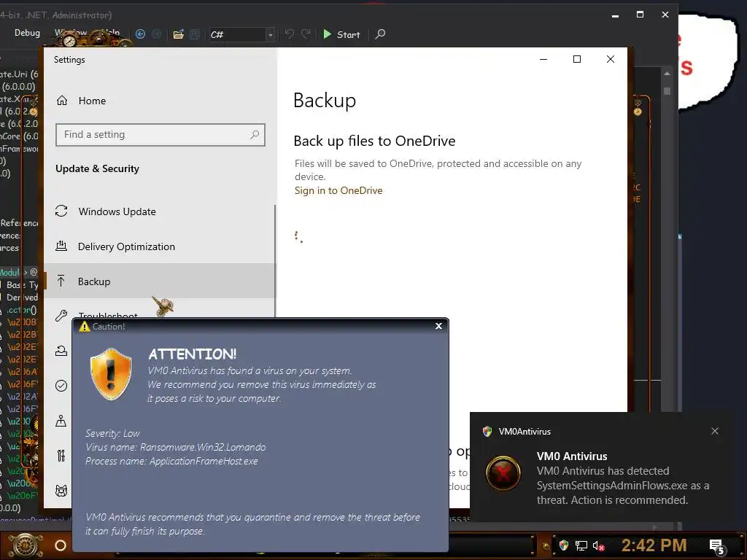
Task: Click the Find a setting search box
Action: (x=160, y=135)
